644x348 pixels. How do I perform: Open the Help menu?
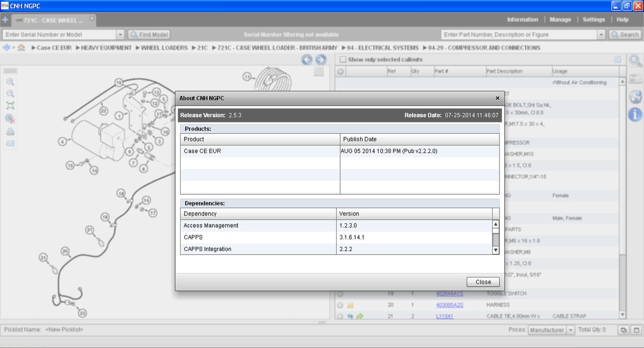coord(622,20)
